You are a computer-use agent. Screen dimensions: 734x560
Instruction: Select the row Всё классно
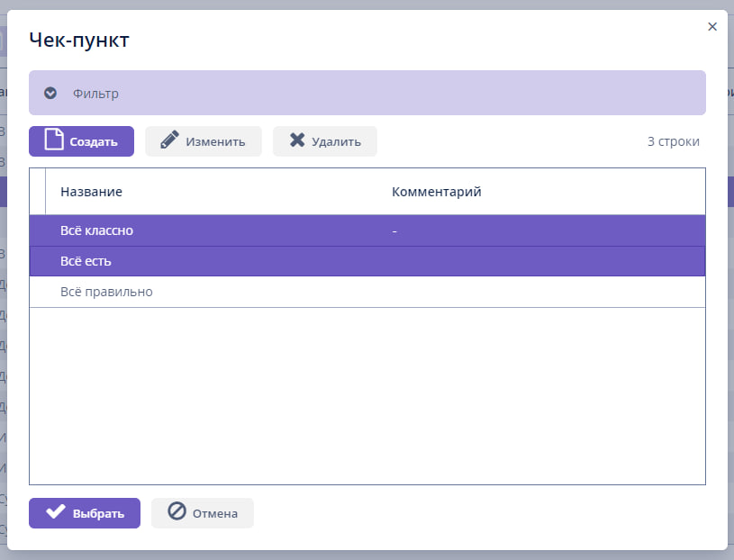[x=96, y=230]
